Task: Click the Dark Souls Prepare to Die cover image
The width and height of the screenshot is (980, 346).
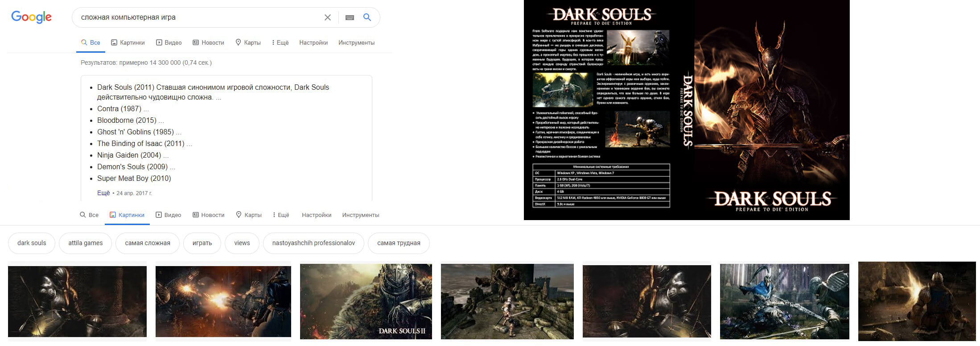Action: coord(687,110)
